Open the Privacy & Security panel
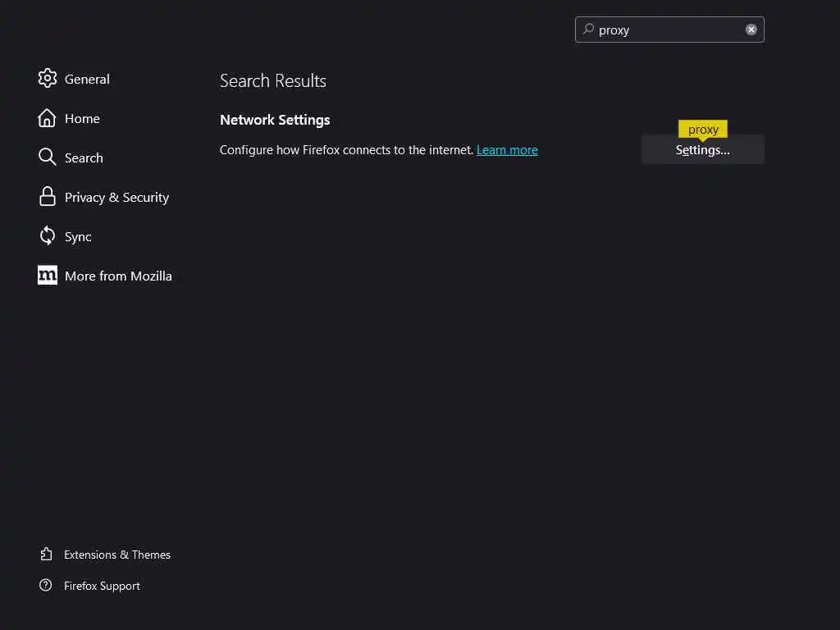Image resolution: width=840 pixels, height=630 pixels. click(x=116, y=198)
